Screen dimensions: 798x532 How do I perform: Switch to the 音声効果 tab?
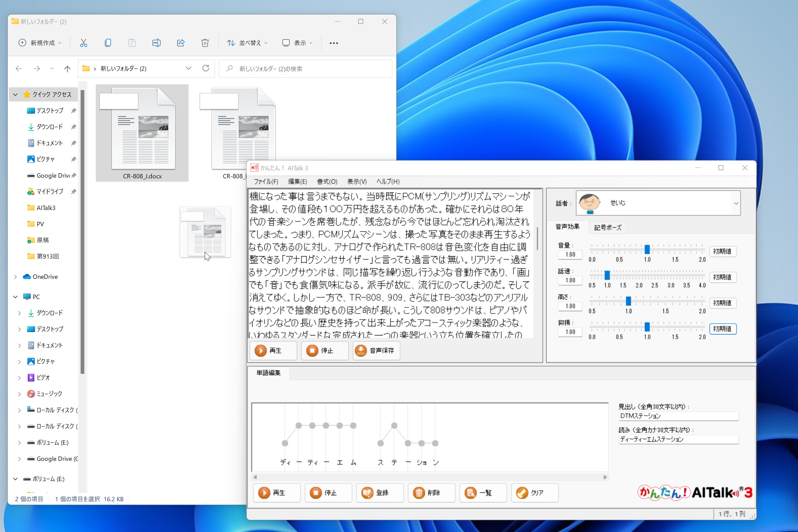[567, 227]
